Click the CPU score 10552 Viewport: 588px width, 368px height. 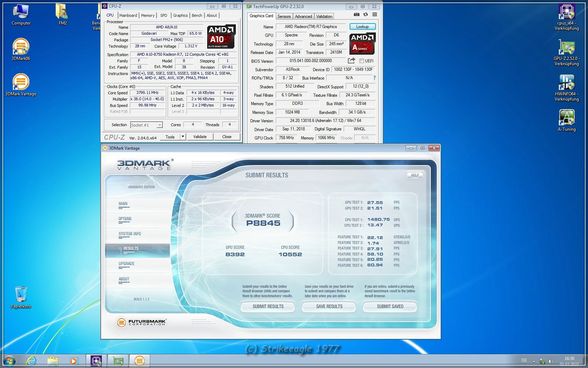tap(290, 254)
